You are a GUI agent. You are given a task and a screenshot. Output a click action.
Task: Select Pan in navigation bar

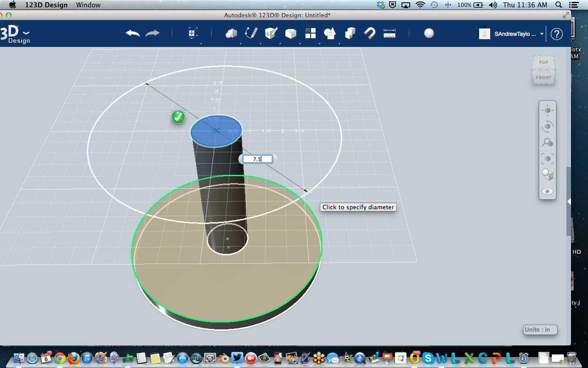click(x=547, y=110)
